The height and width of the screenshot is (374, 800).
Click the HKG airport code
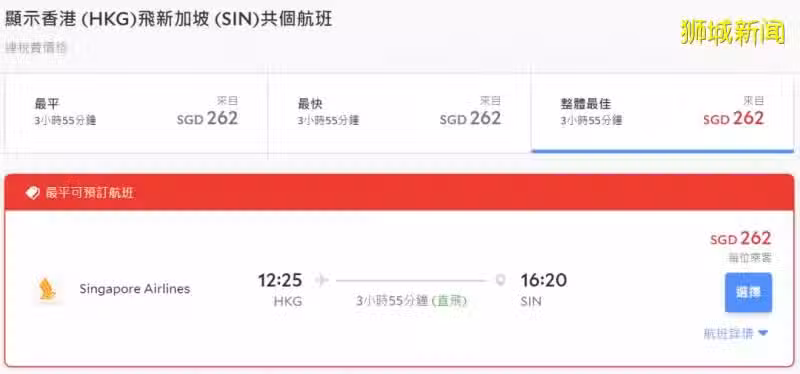[x=288, y=302]
